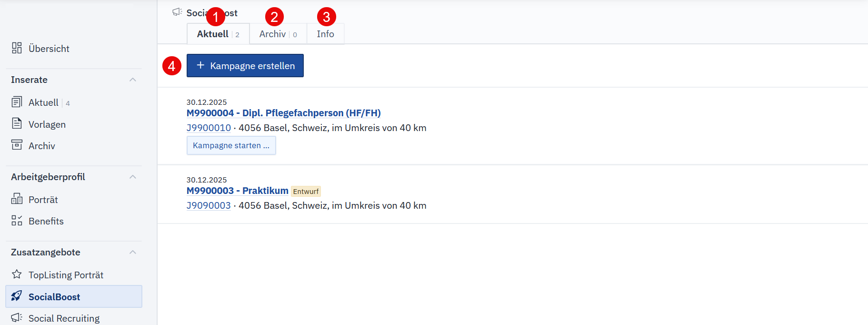Click the Übersicht dashboard icon

coord(17,48)
